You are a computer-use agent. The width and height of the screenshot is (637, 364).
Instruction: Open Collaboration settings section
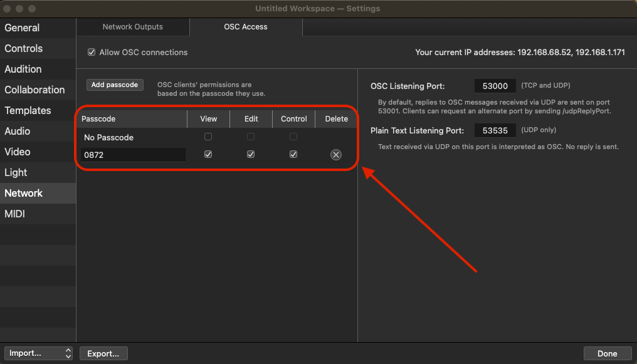[x=38, y=90]
